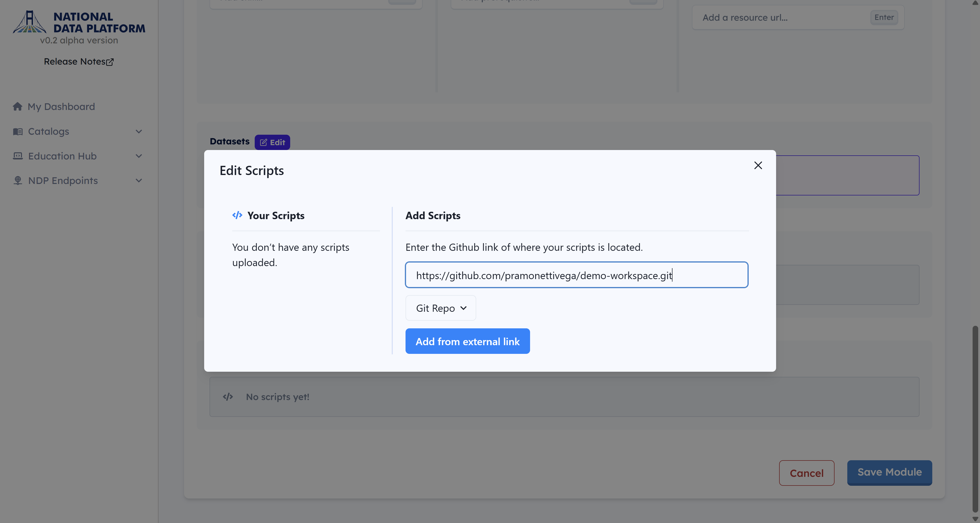The image size is (980, 523).
Task: Click the code icon beside No scripts yet
Action: (228, 397)
